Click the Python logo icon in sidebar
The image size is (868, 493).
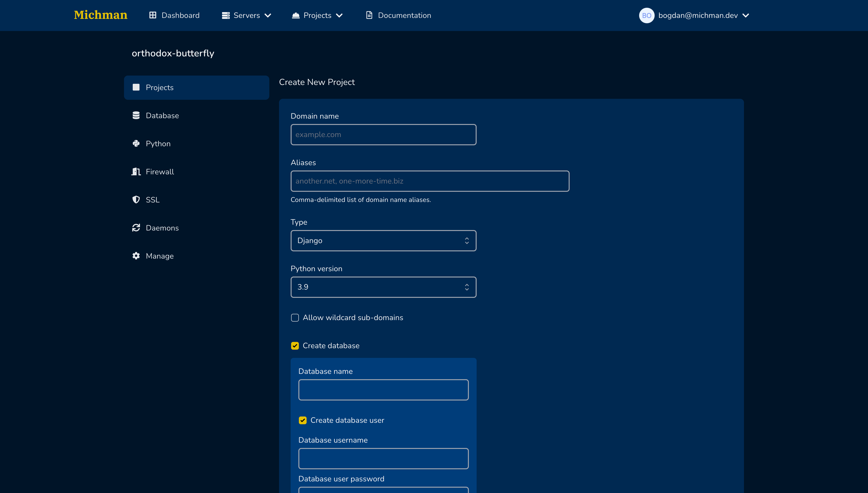[136, 144]
